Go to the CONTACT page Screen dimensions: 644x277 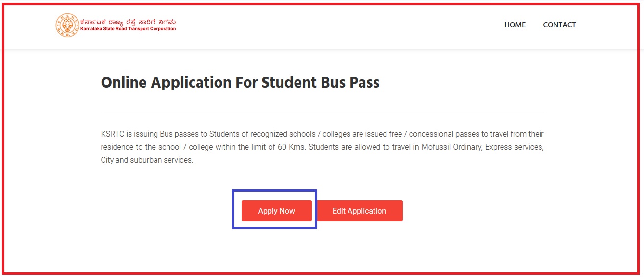point(559,25)
